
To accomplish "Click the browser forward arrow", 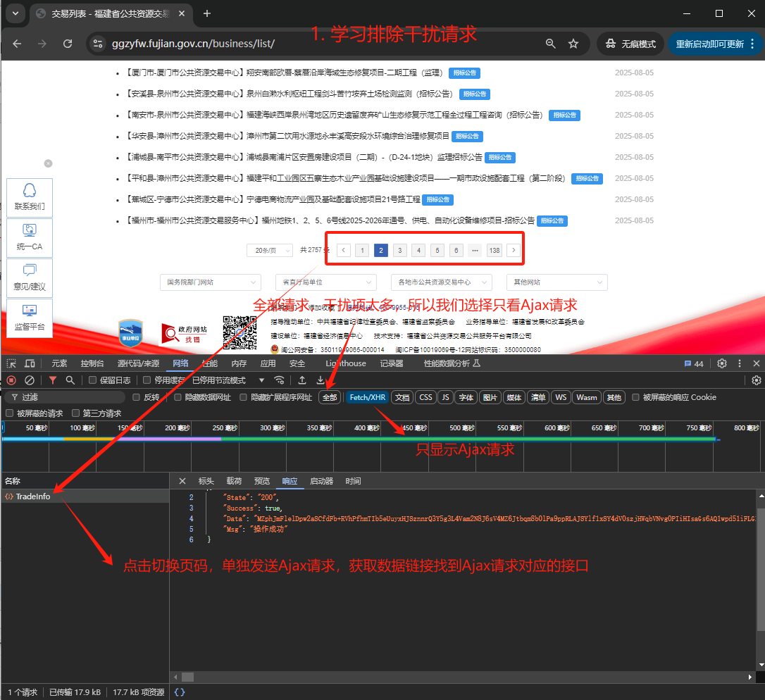I will [x=42, y=44].
